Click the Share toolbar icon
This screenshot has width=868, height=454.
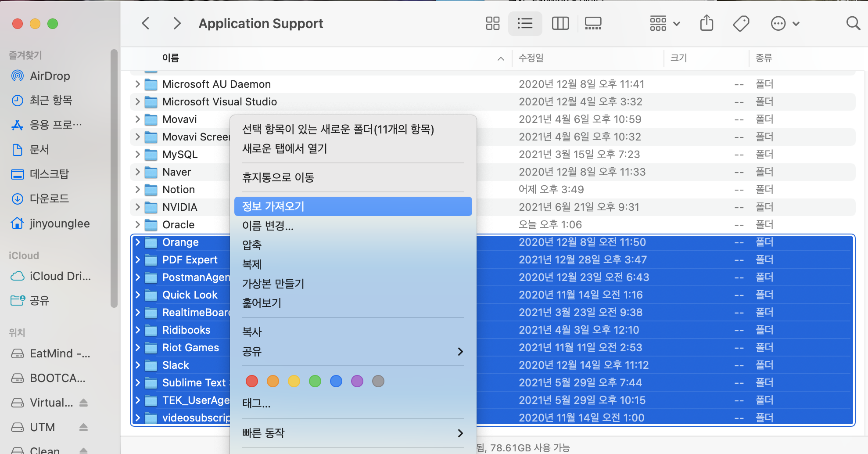pos(707,23)
